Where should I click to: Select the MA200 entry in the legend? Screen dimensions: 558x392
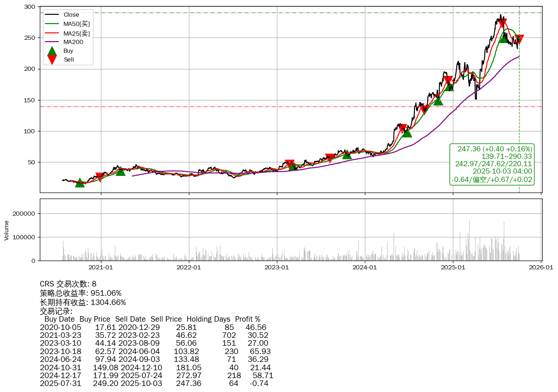tap(73, 42)
